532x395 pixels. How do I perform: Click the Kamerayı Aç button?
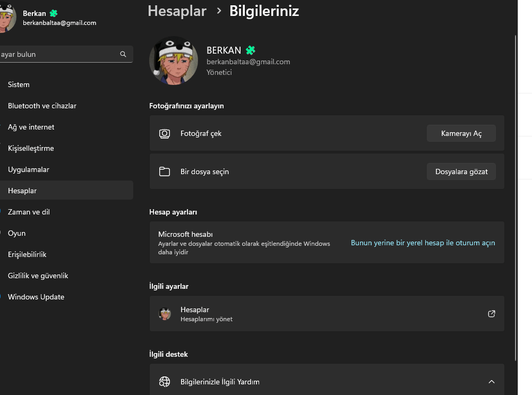(x=461, y=133)
